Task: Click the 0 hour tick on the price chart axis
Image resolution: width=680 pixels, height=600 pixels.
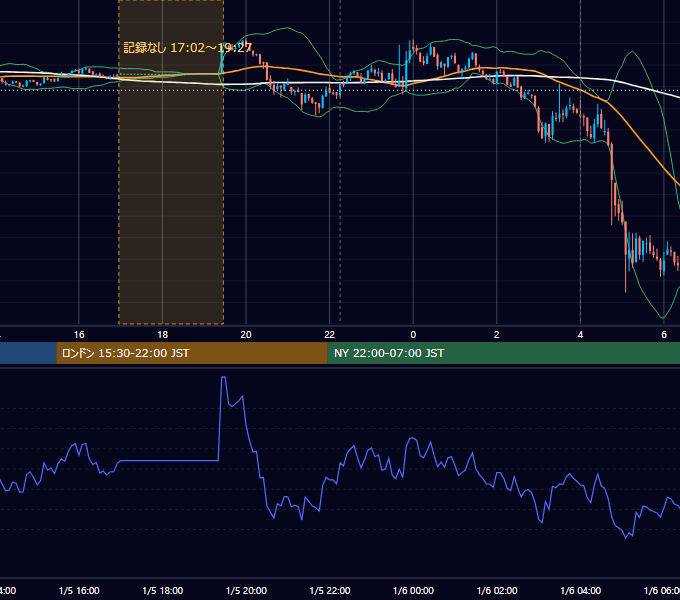Action: click(x=413, y=335)
